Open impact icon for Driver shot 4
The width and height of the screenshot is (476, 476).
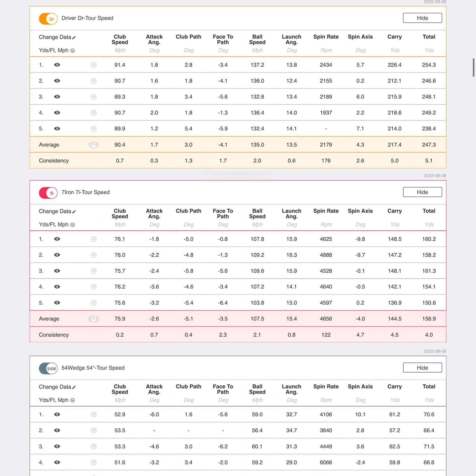click(x=94, y=113)
